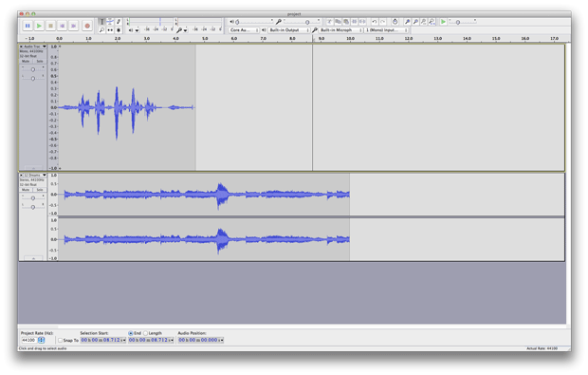Screen dimensions: 588x375
Task: Click the timeline ruler at 12.0 seconds
Action: [x=409, y=38]
